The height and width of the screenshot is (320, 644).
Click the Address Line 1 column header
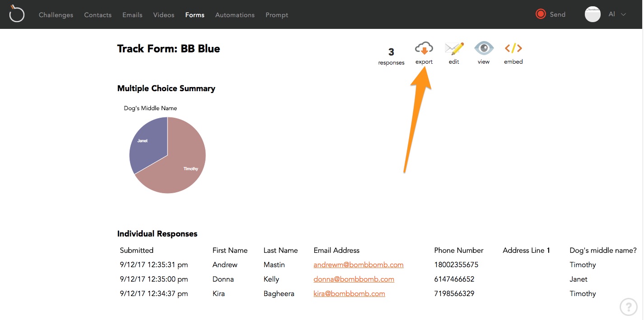[x=526, y=250]
